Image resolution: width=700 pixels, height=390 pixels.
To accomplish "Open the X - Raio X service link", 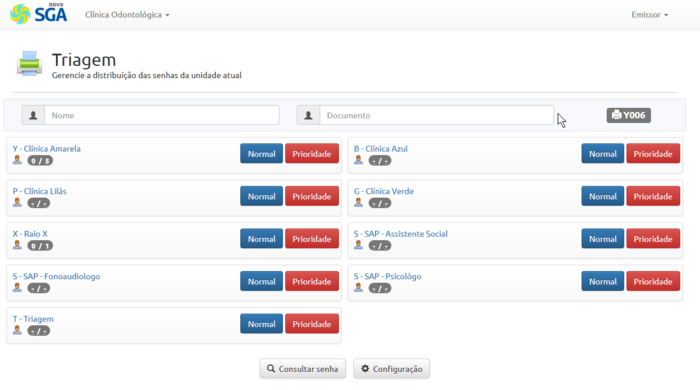I will pos(30,234).
